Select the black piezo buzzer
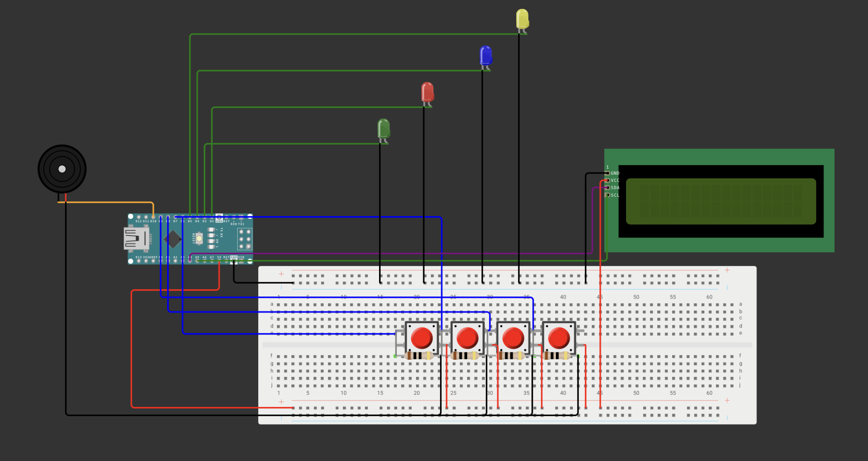Image resolution: width=868 pixels, height=461 pixels. [x=62, y=169]
